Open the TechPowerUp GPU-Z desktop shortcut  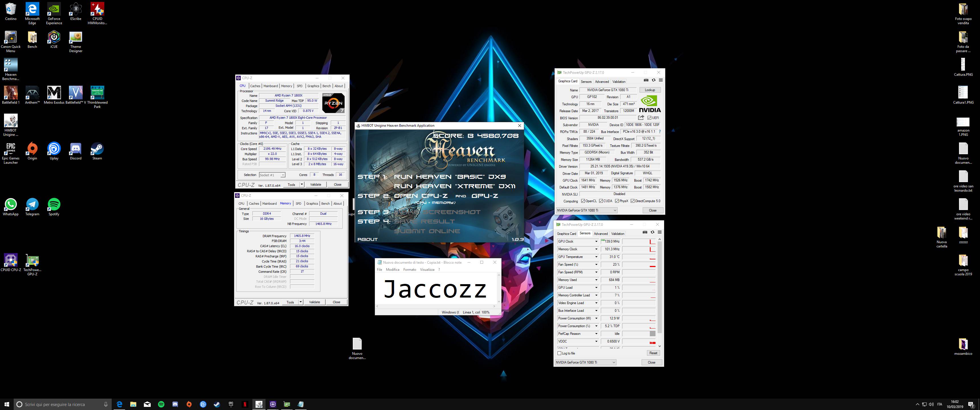point(32,265)
